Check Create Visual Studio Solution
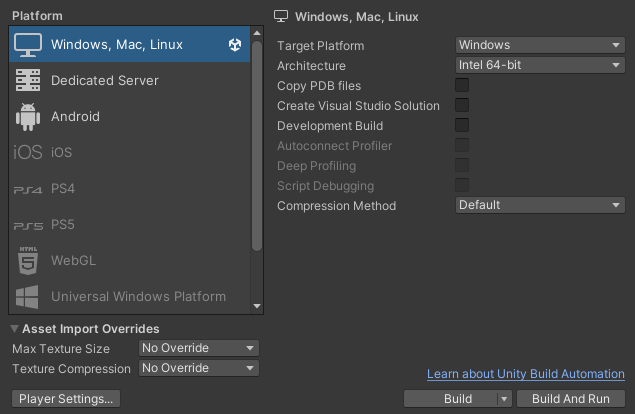This screenshot has width=635, height=414. [462, 105]
